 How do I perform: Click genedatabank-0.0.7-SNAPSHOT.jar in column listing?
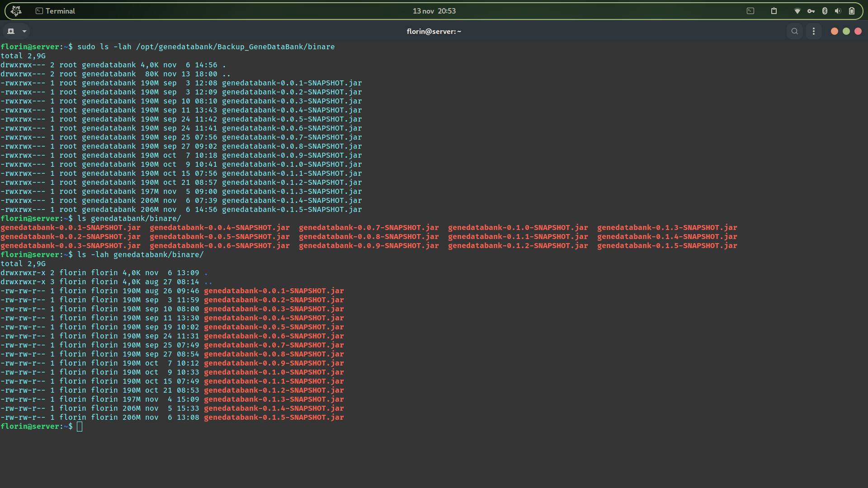pyautogui.click(x=369, y=228)
